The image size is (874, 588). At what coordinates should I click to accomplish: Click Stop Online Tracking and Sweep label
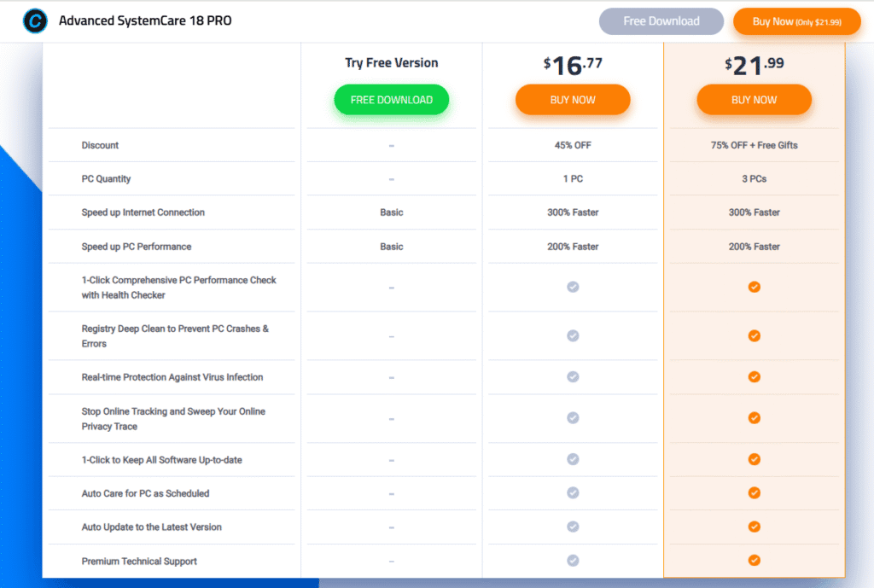[x=173, y=418]
